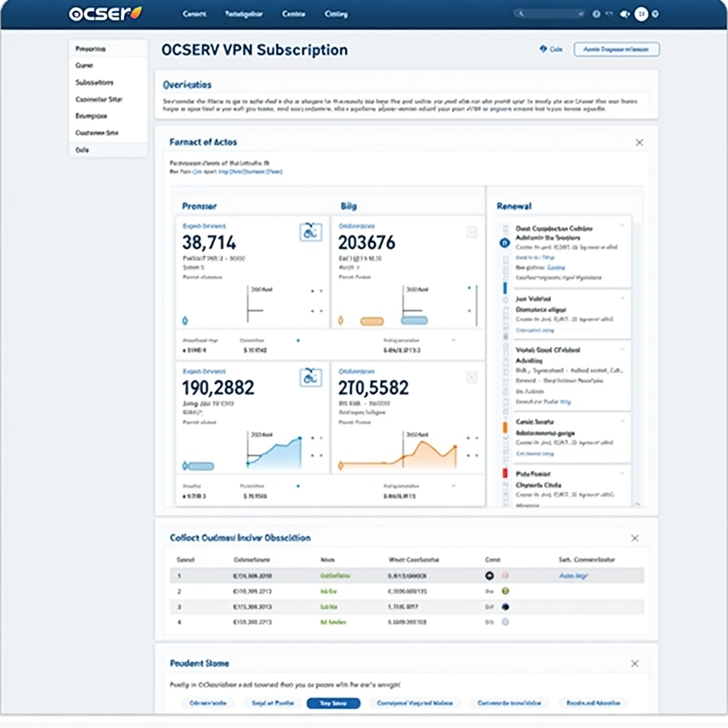Screen dimensions: 728x728
Task: Click the orange pill in the 203676 card
Action: (x=372, y=321)
